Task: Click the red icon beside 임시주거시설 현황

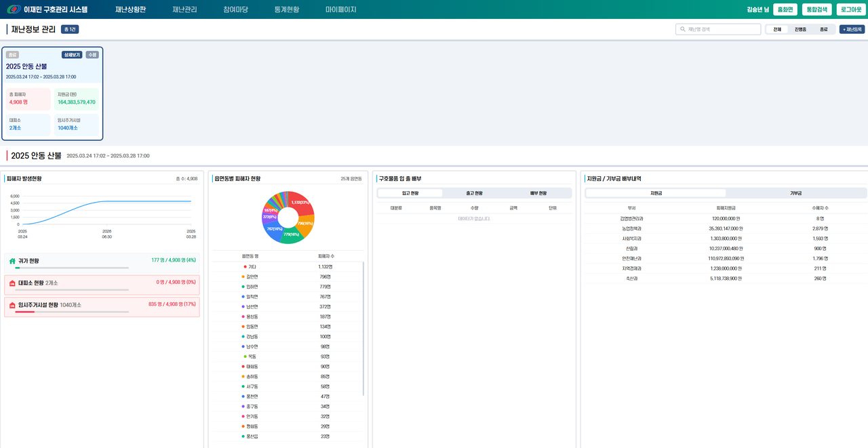Action: [12, 305]
